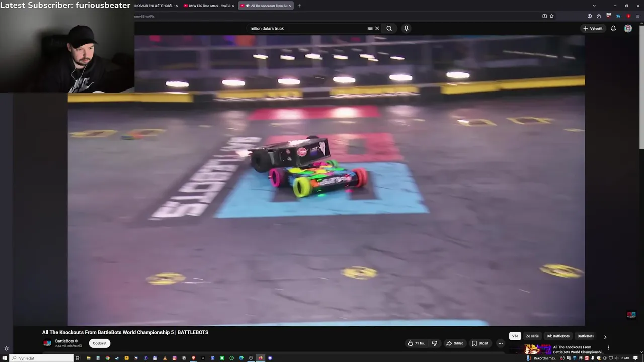Click the Vytvořit create button
This screenshot has height=362, width=644.
(x=593, y=28)
